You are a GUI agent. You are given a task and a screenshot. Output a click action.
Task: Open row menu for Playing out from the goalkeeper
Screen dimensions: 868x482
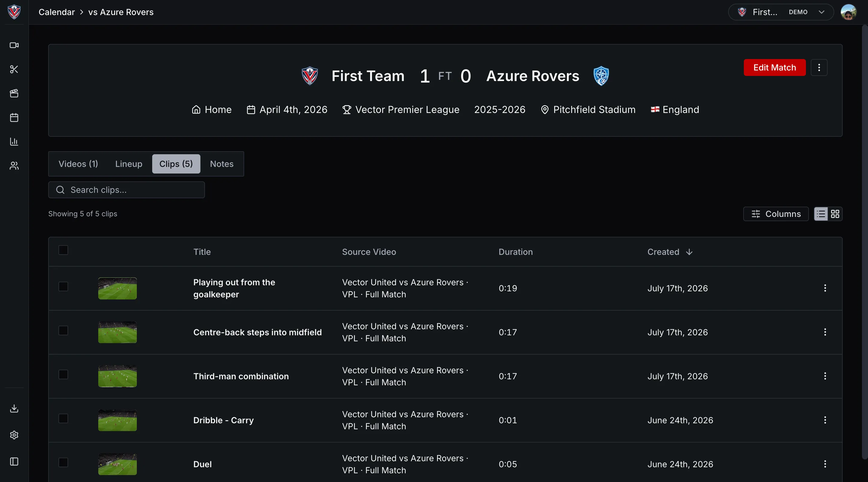825,288
